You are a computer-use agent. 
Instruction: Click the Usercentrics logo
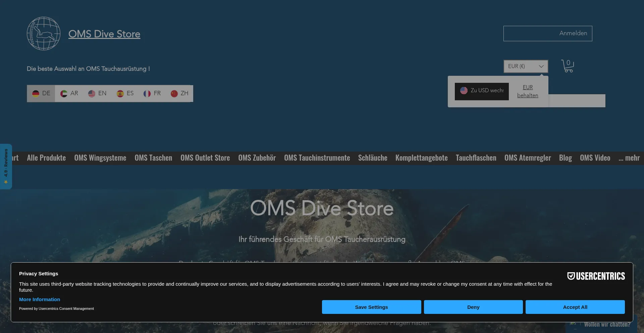click(596, 276)
